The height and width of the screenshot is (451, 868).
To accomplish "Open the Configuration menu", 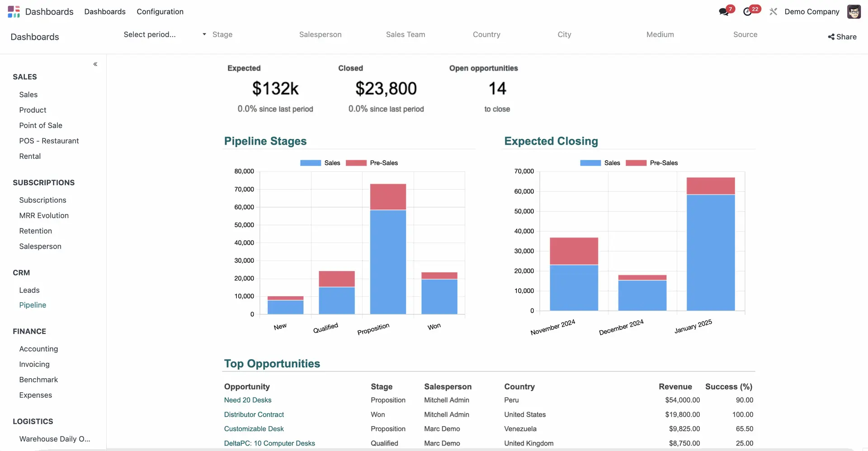I will (x=160, y=12).
